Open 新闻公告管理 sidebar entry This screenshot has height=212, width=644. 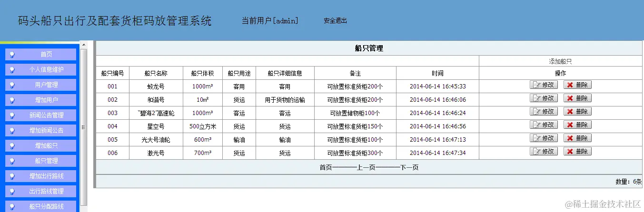(40, 115)
